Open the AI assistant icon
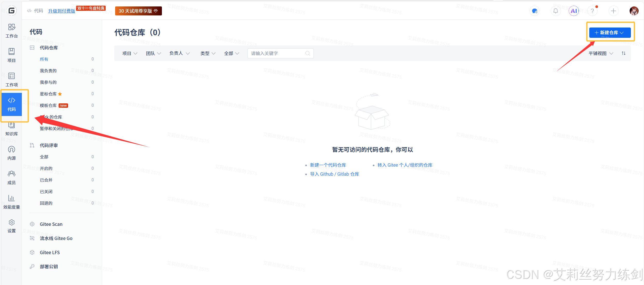The width and height of the screenshot is (644, 285). (x=574, y=11)
